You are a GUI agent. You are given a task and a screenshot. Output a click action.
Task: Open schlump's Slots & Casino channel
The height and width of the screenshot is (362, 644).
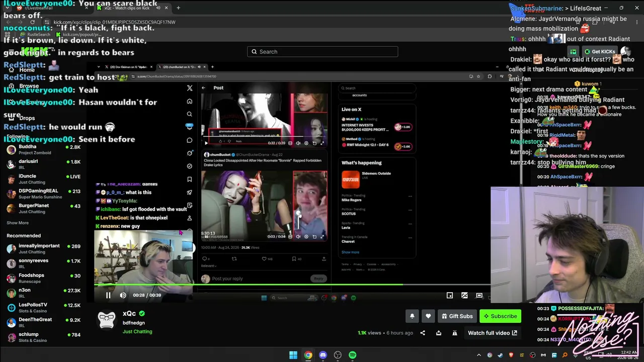tap(43, 337)
